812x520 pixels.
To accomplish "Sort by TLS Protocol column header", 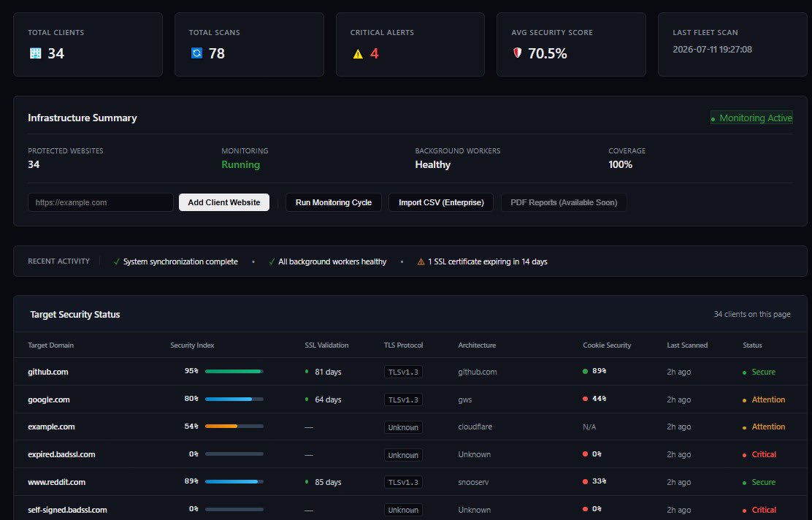I will click(x=403, y=345).
